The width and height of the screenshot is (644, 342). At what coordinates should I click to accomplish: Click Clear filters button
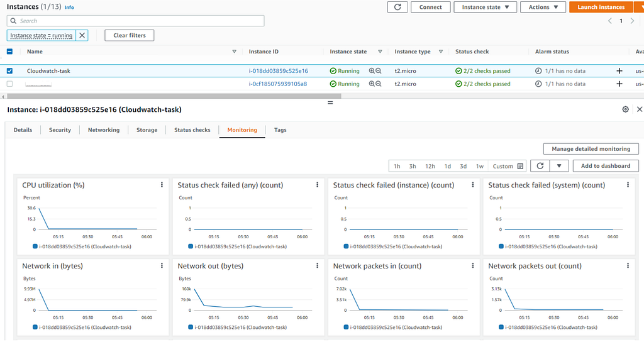pyautogui.click(x=130, y=35)
